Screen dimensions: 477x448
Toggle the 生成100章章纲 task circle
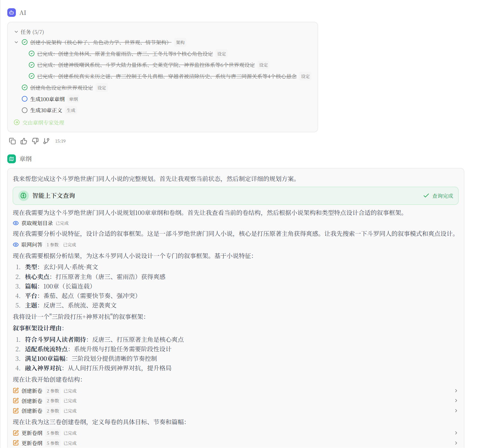(x=24, y=99)
